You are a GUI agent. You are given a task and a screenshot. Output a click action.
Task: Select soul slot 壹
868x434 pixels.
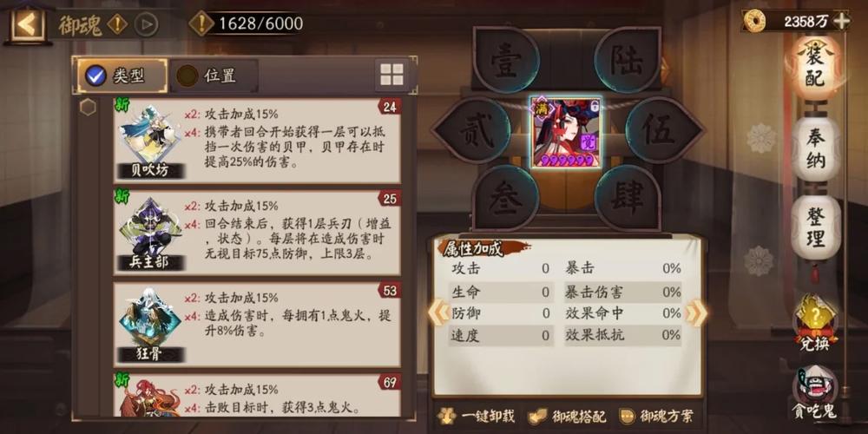(505, 60)
